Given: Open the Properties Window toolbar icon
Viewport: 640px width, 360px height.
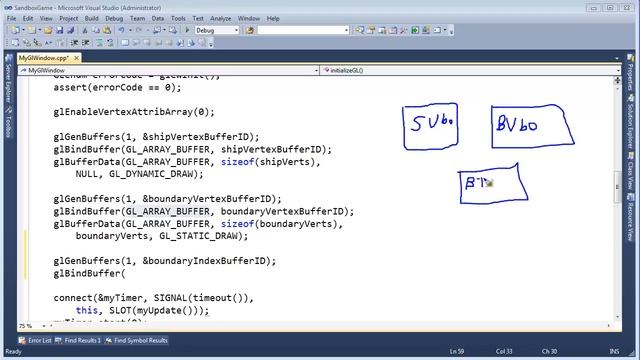Looking at the screenshot, I should click(x=371, y=30).
